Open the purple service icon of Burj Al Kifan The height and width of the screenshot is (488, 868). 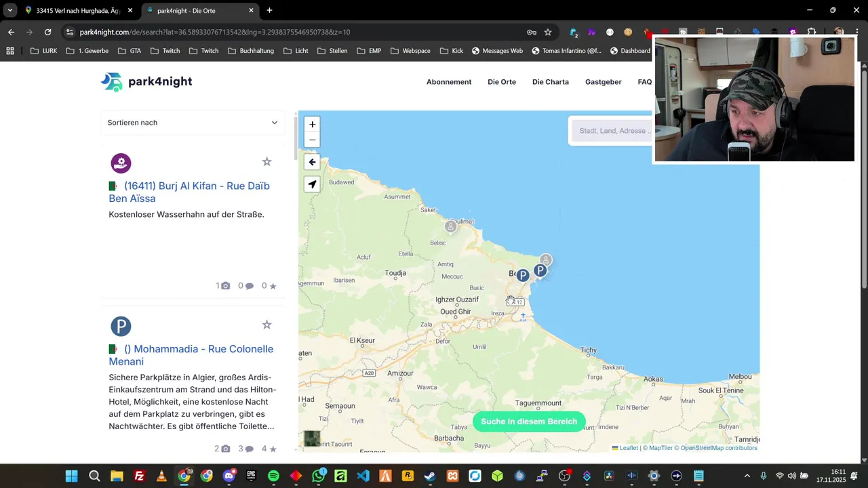(x=121, y=163)
